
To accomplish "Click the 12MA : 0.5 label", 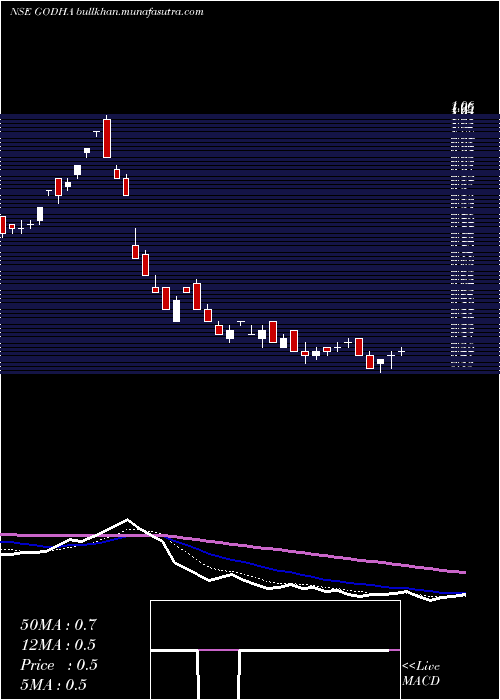I will (x=58, y=645).
